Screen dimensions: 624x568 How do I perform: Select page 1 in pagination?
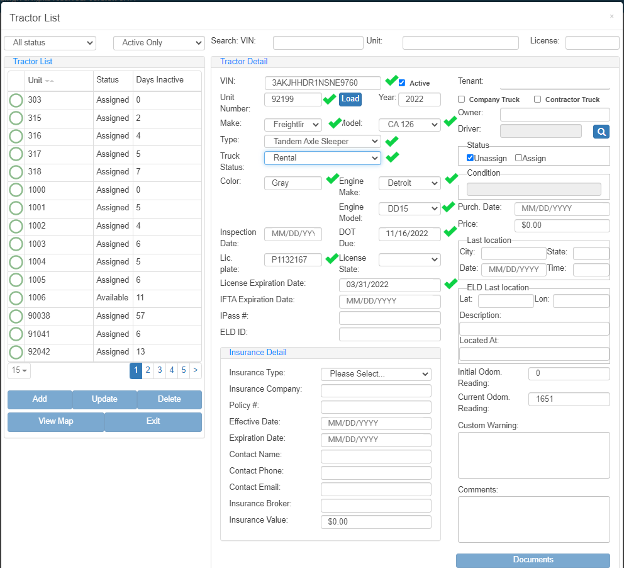pos(136,370)
